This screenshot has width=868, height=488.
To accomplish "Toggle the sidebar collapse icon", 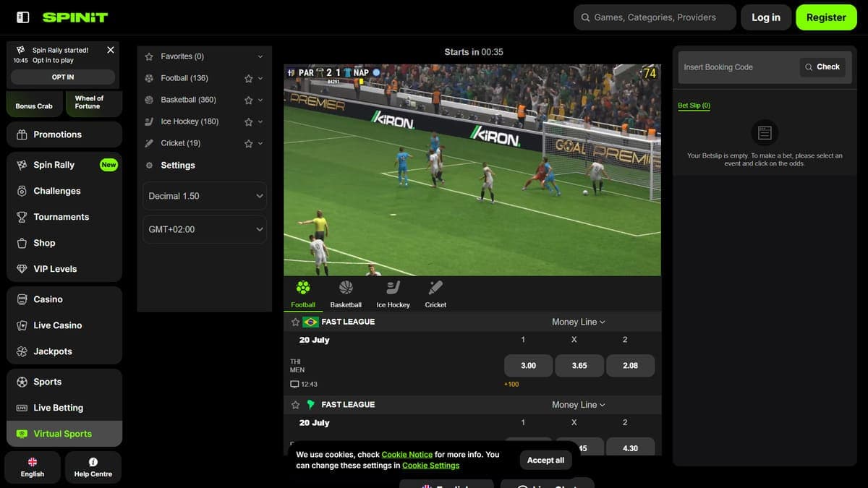I will 22,17.
